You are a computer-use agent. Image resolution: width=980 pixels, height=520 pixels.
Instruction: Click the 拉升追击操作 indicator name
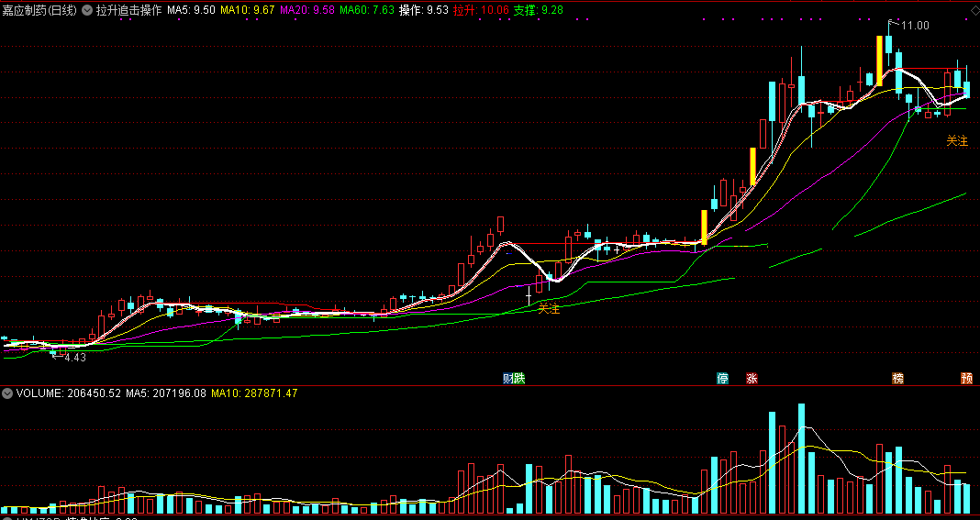pyautogui.click(x=128, y=11)
